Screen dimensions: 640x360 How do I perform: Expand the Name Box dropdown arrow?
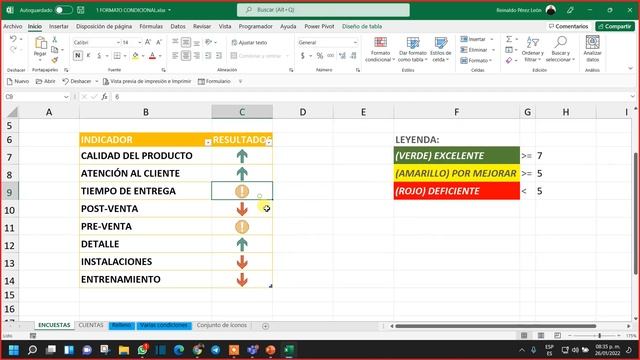point(66,97)
